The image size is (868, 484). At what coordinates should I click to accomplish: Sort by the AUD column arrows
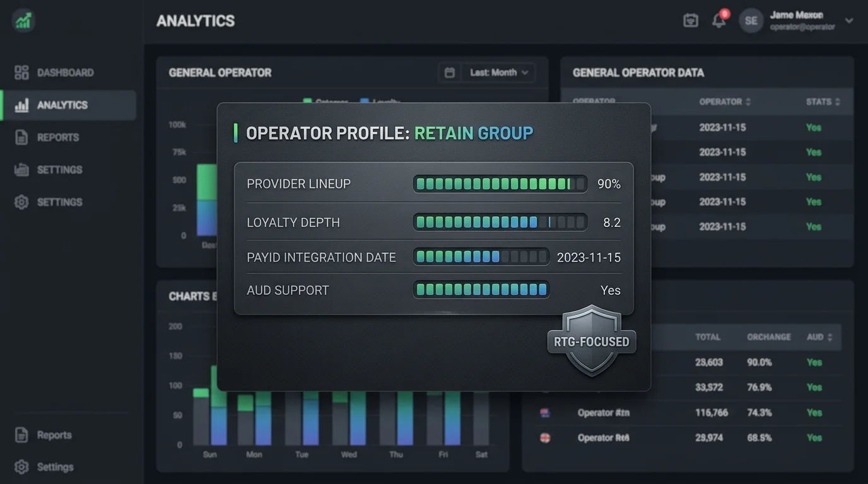pos(830,337)
